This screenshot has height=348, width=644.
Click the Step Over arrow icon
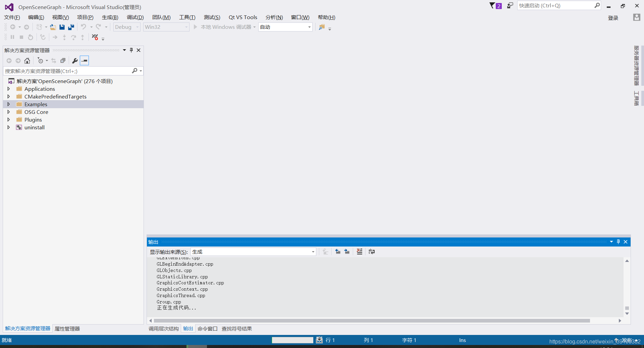click(x=73, y=37)
